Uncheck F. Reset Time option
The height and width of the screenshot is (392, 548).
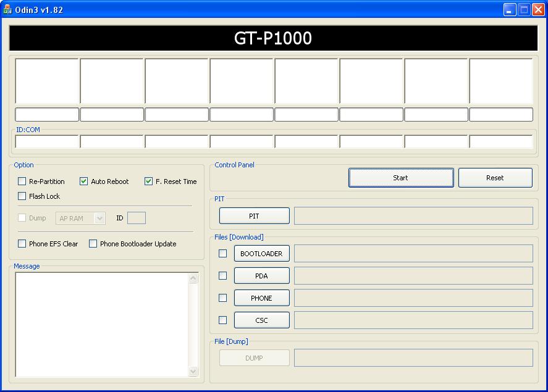148,181
